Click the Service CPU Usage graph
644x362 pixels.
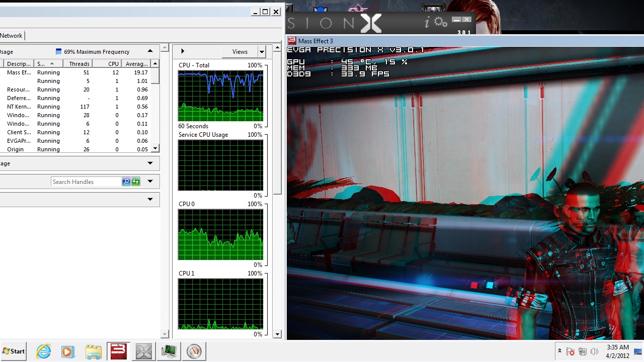[x=220, y=165]
